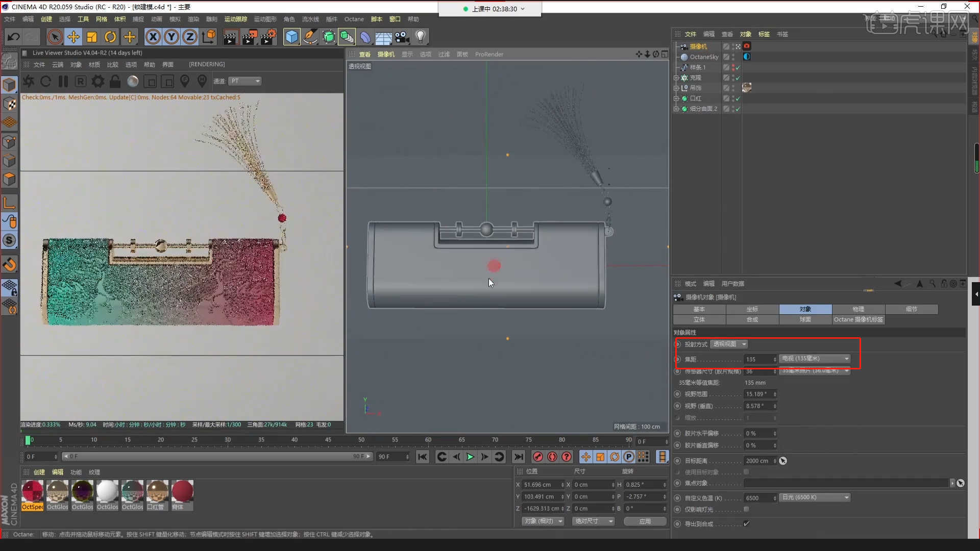Open 绝对尺寸 size mode dropdown
This screenshot has height=551, width=980.
pyautogui.click(x=593, y=521)
